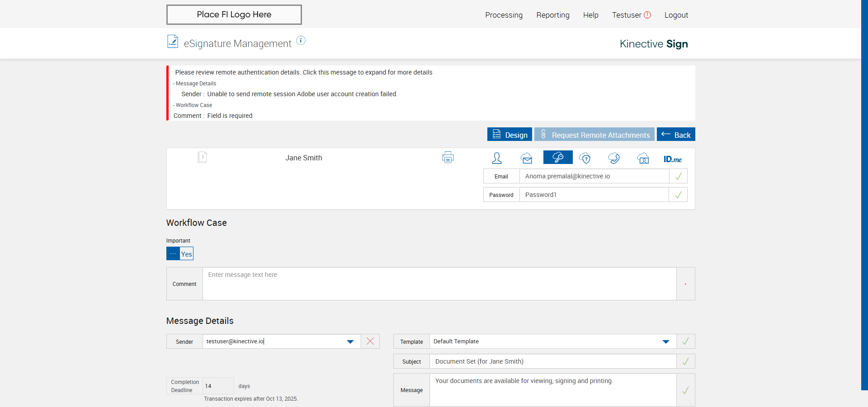Screen dimensions: 868x407
Task: Open the Template dropdown list
Action: coord(665,342)
